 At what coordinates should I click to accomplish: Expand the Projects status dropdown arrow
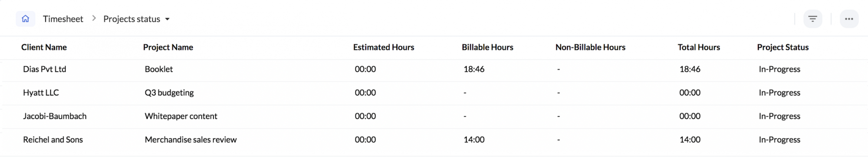[x=168, y=19]
